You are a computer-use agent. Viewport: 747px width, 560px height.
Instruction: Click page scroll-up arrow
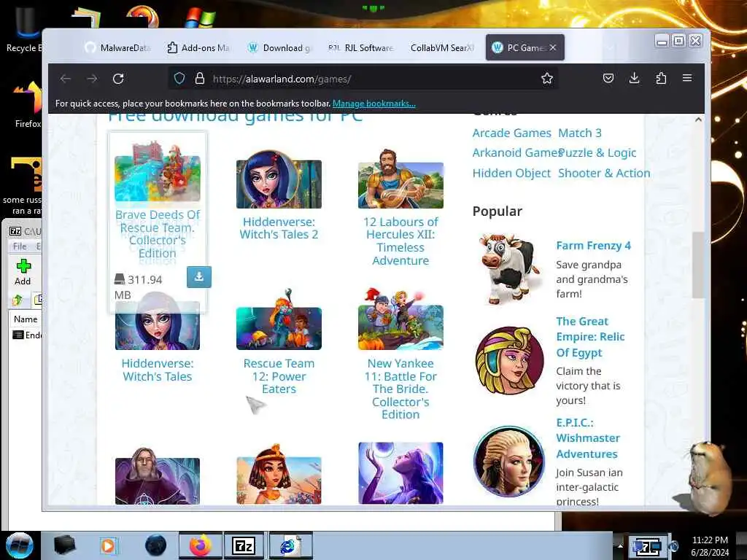pos(698,120)
